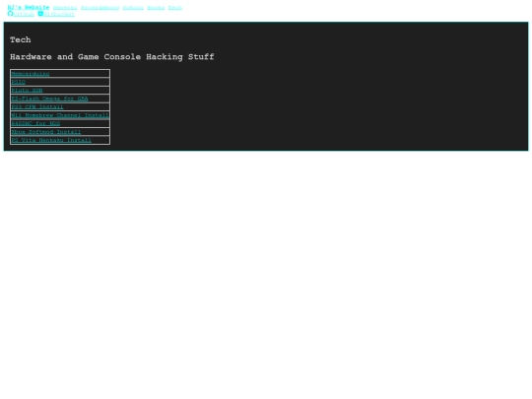Image resolution: width=532 pixels, height=399 pixels.
Task: Open the Programming nav link
Action: pos(100,8)
